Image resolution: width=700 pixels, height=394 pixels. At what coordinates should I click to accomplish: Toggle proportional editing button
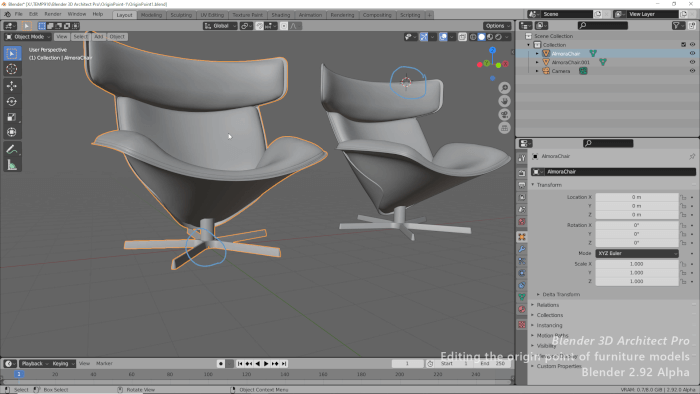click(x=284, y=26)
